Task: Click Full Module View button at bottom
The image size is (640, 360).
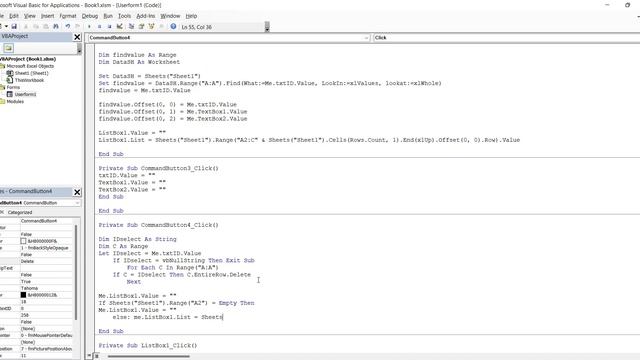Action: pyautogui.click(x=97, y=356)
